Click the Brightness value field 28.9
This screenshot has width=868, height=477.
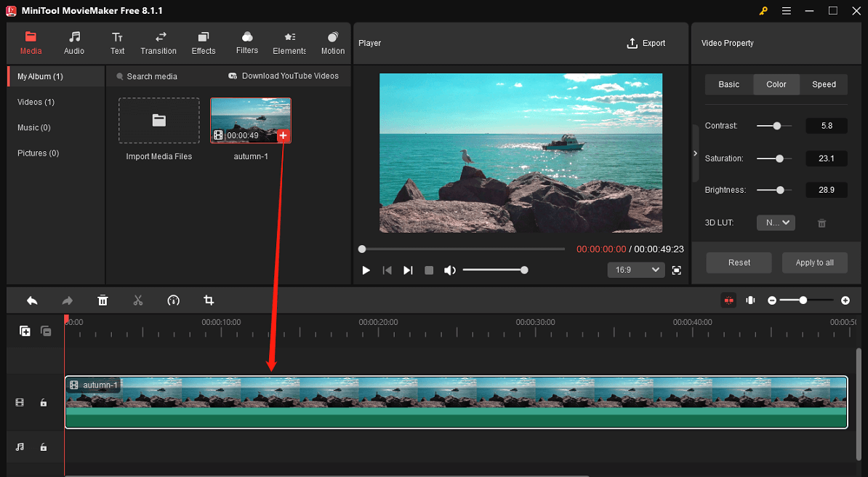tap(827, 190)
